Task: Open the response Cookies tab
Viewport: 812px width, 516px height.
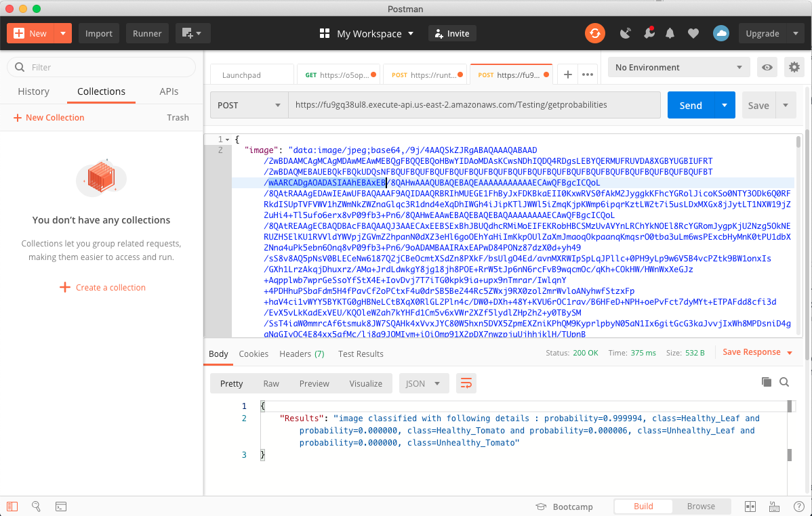Action: click(253, 354)
